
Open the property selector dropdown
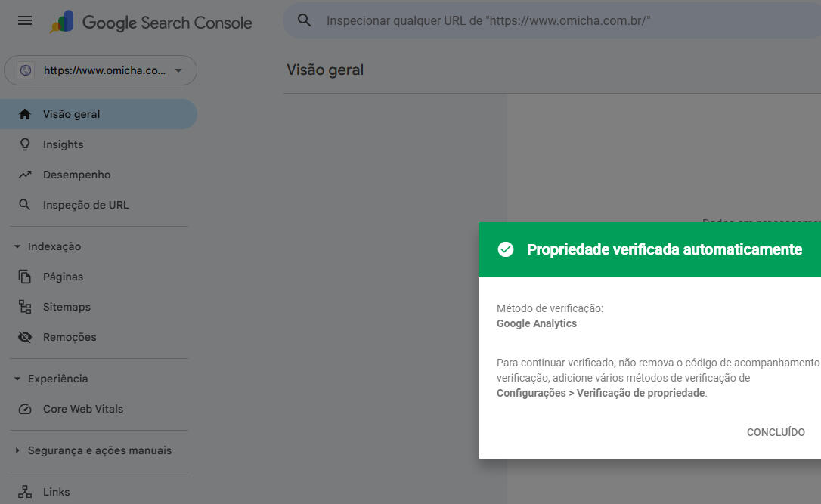(x=100, y=70)
